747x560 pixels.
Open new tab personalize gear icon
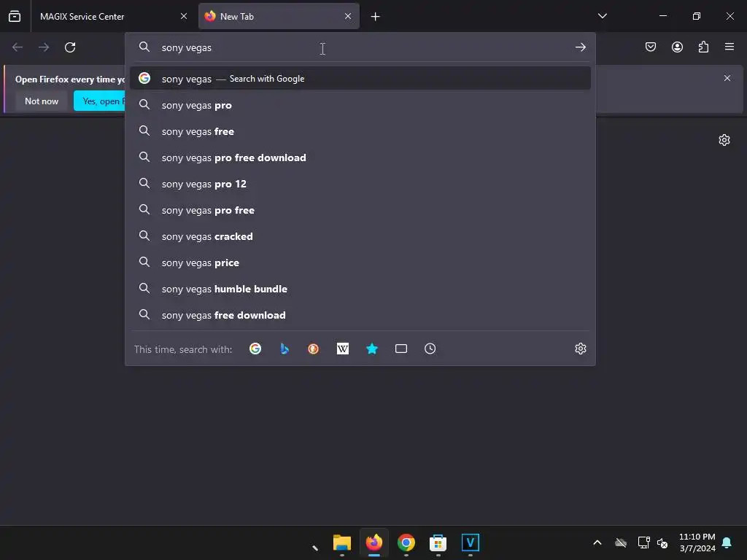click(724, 140)
